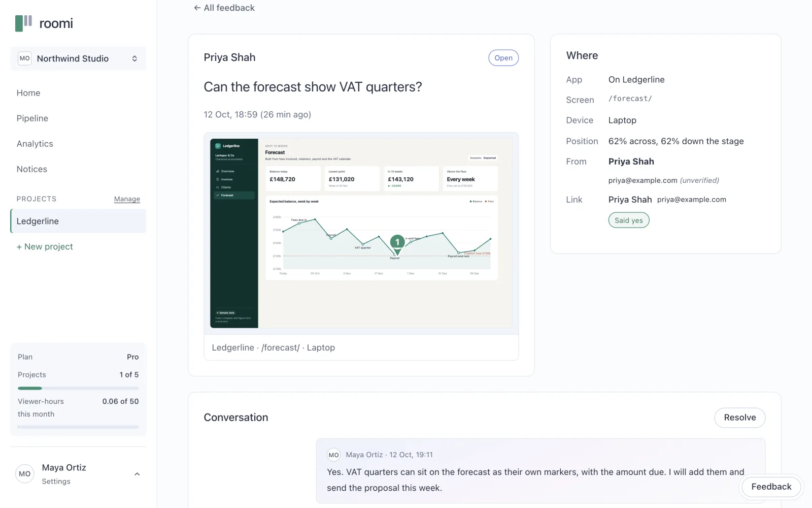The image size is (812, 508).
Task: Select the Ledgerline project
Action: coord(78,221)
